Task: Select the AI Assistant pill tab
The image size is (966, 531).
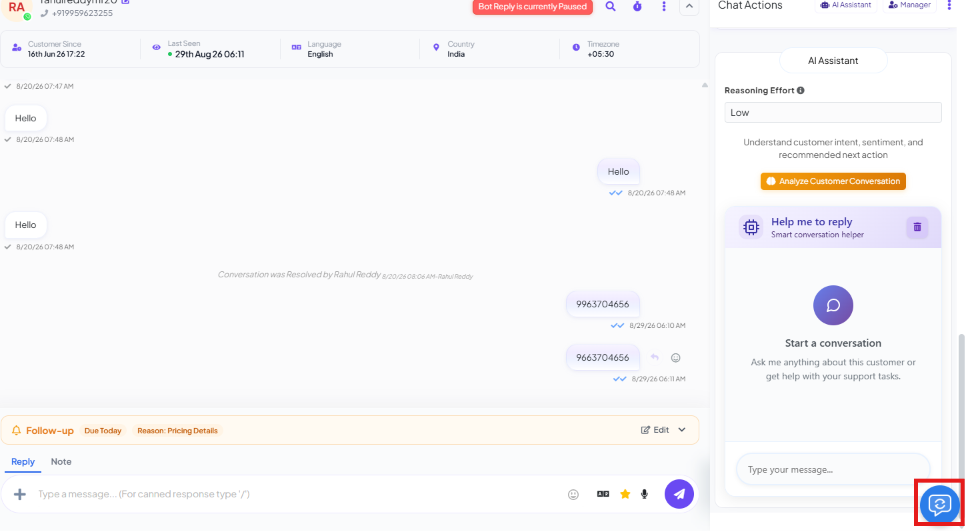Action: click(x=833, y=60)
